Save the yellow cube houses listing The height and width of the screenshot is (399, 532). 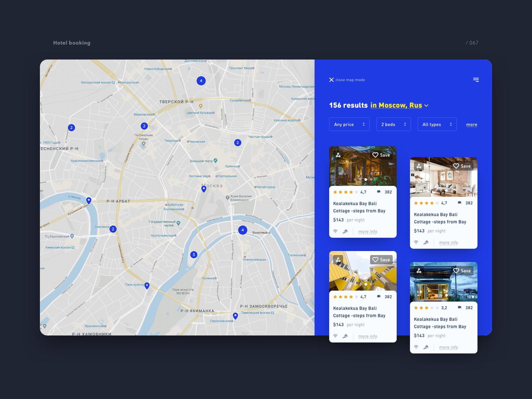pos(381,260)
